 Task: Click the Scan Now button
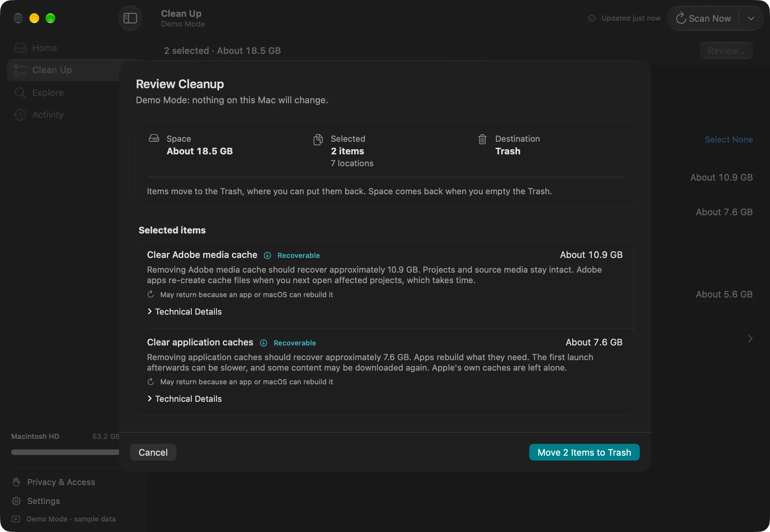(703, 18)
